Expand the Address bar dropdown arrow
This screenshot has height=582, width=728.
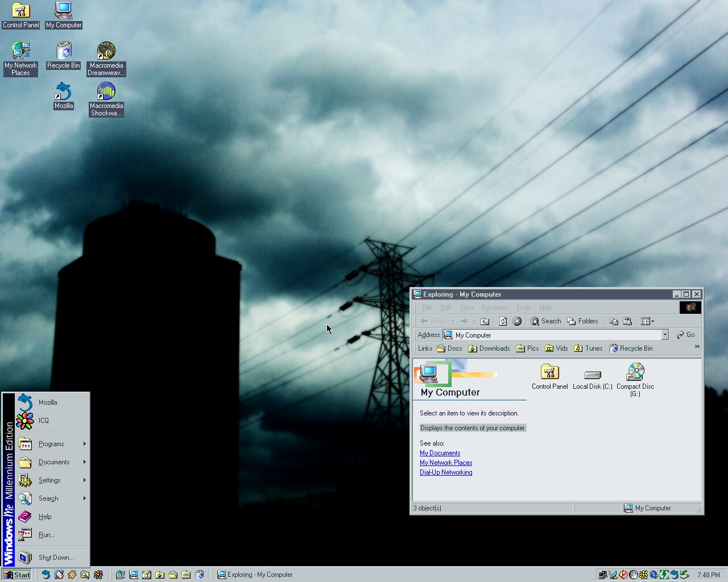664,335
